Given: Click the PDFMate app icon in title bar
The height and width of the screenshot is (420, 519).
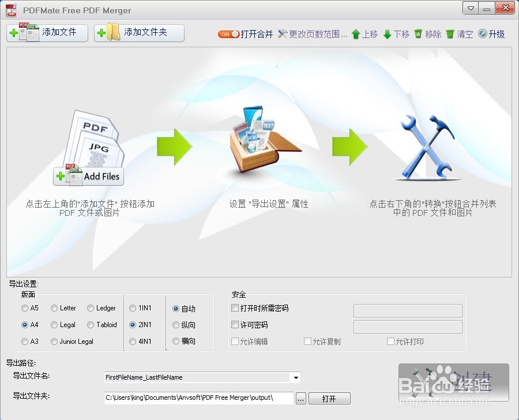Looking at the screenshot, I should coord(12,10).
